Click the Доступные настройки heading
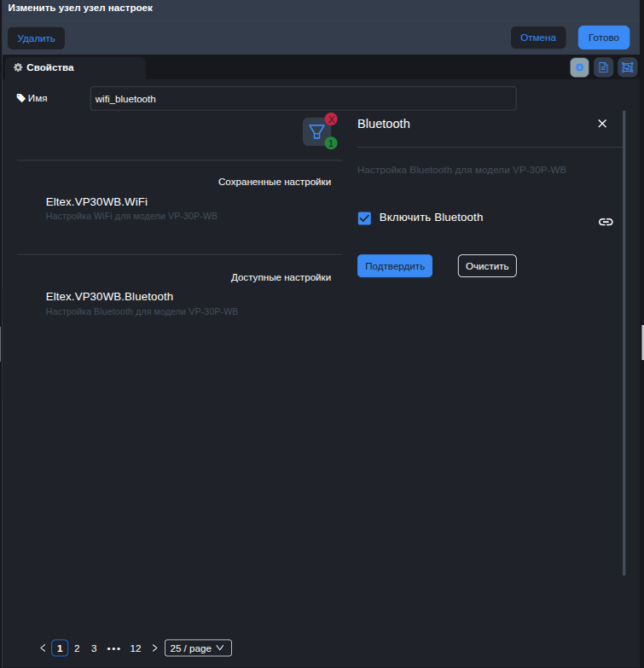Viewport: 644px width, 668px height. point(281,277)
